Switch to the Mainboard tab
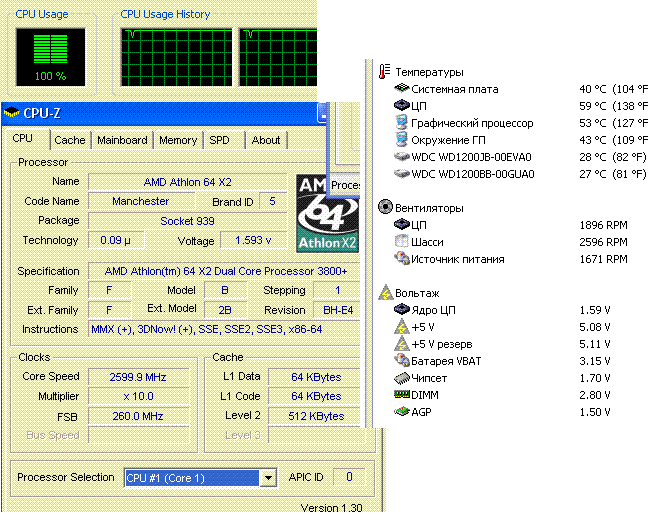Image resolution: width=651 pixels, height=527 pixels. click(x=122, y=140)
